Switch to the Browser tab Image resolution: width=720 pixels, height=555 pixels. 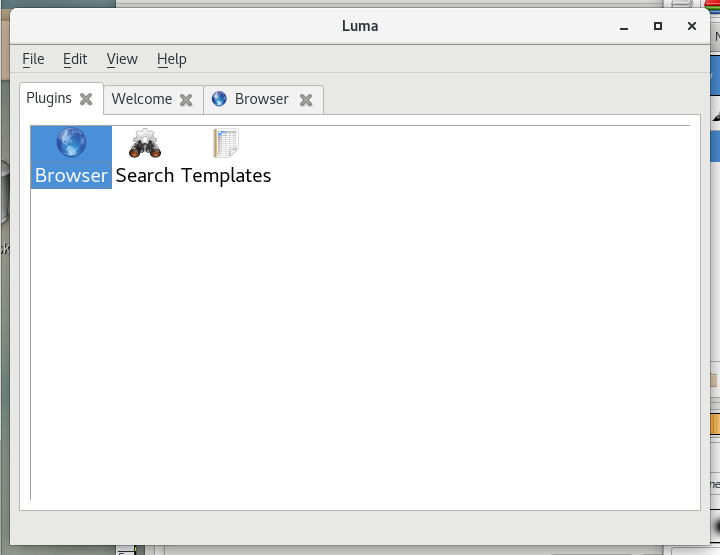(261, 99)
